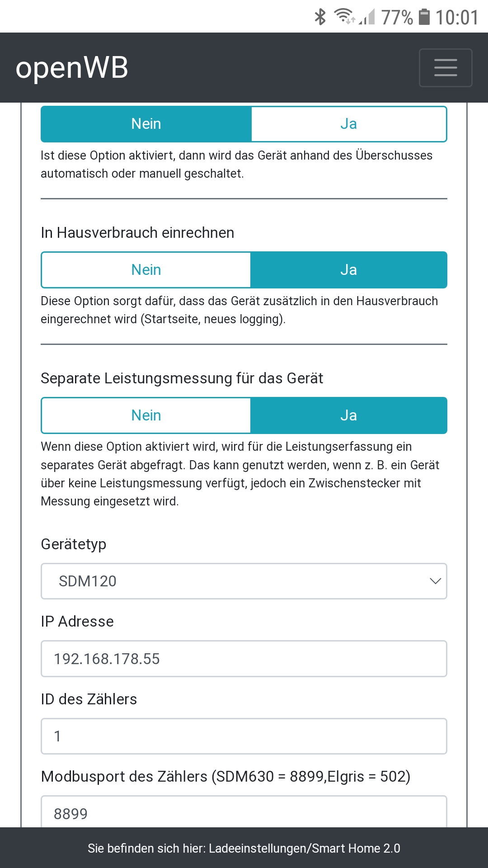488x868 pixels.
Task: Open the Gerätetyp SDM120 dropdown
Action: tap(235, 581)
